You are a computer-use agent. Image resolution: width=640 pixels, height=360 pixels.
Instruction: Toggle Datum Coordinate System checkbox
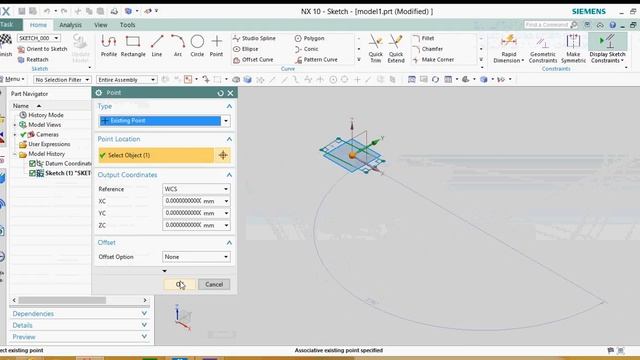[32, 164]
